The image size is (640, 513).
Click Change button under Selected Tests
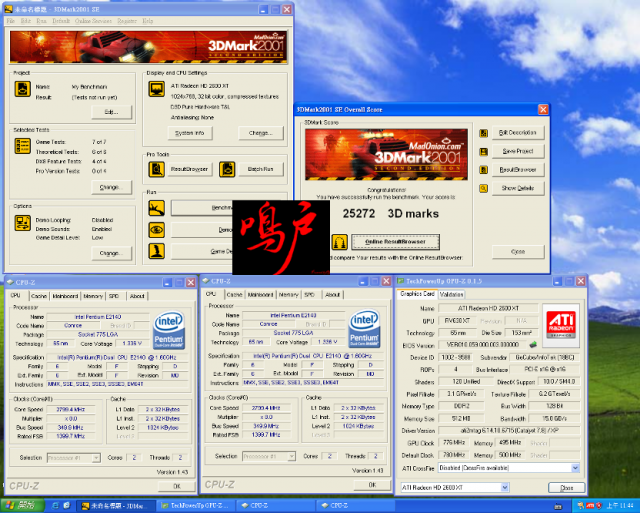(x=111, y=187)
